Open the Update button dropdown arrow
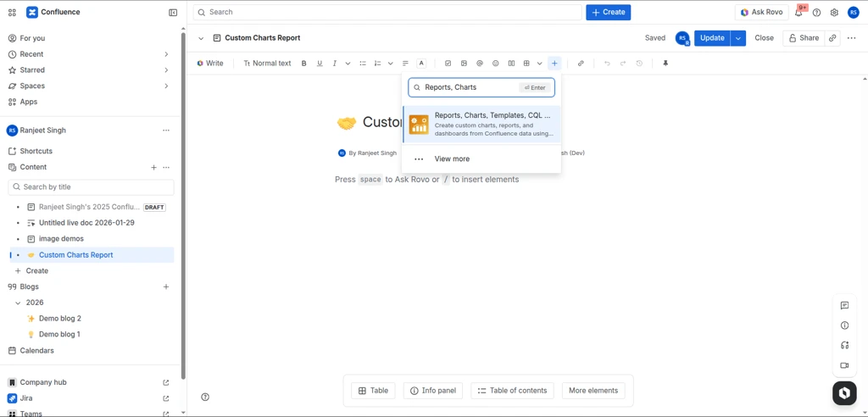Viewport: 868px width, 417px height. coord(738,38)
